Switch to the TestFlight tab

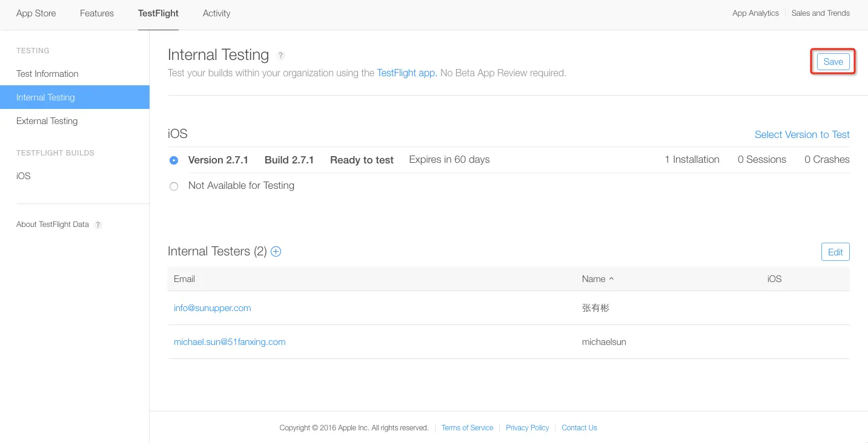(x=158, y=13)
